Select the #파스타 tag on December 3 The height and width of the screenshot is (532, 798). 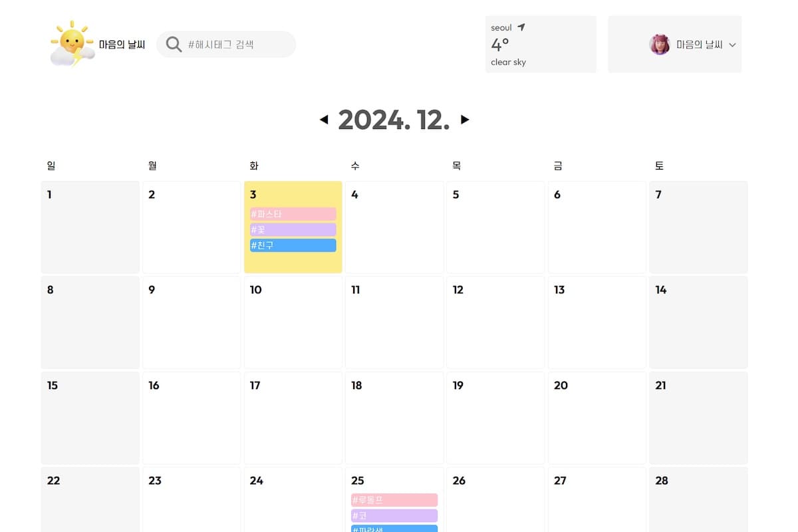(x=293, y=214)
